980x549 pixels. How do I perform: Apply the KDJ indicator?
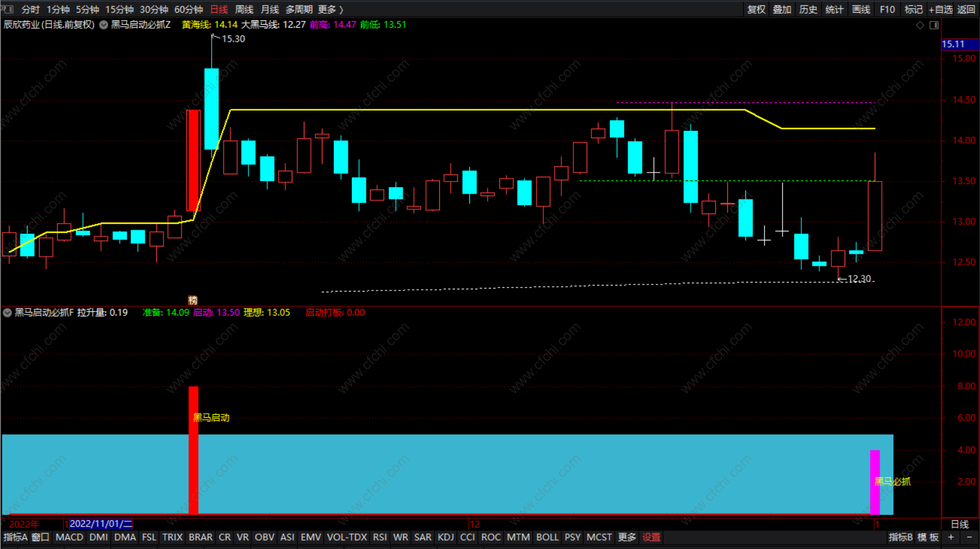pyautogui.click(x=446, y=538)
